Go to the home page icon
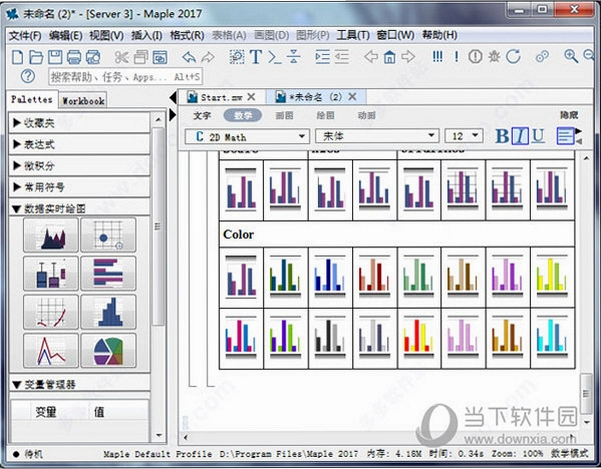 tap(389, 57)
